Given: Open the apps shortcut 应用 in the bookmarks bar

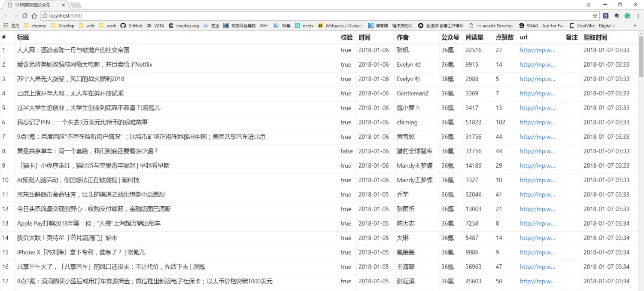Looking at the screenshot, I should click(12, 26).
